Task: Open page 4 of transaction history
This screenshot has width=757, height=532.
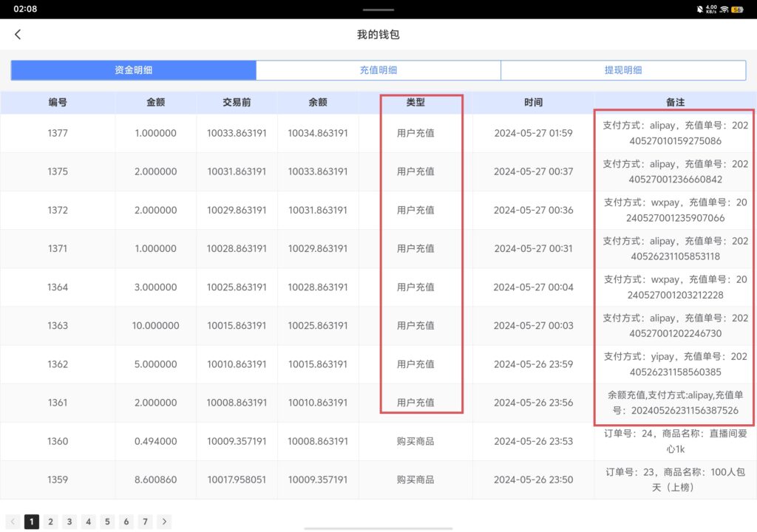Action: tap(88, 522)
